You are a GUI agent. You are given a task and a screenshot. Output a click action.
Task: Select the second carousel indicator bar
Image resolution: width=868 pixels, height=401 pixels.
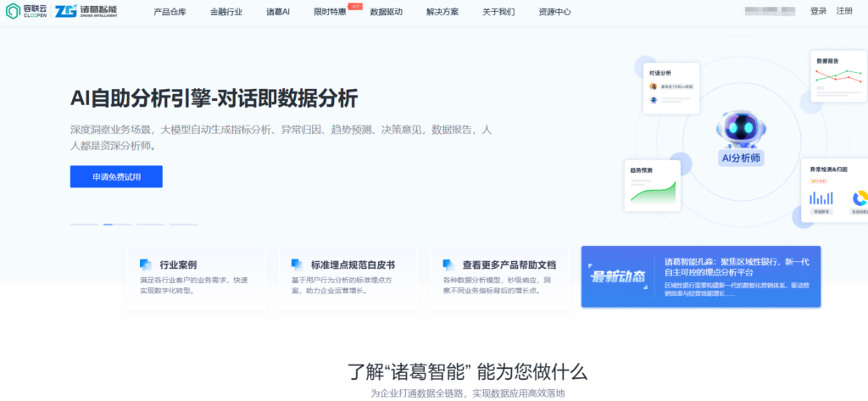click(x=117, y=225)
